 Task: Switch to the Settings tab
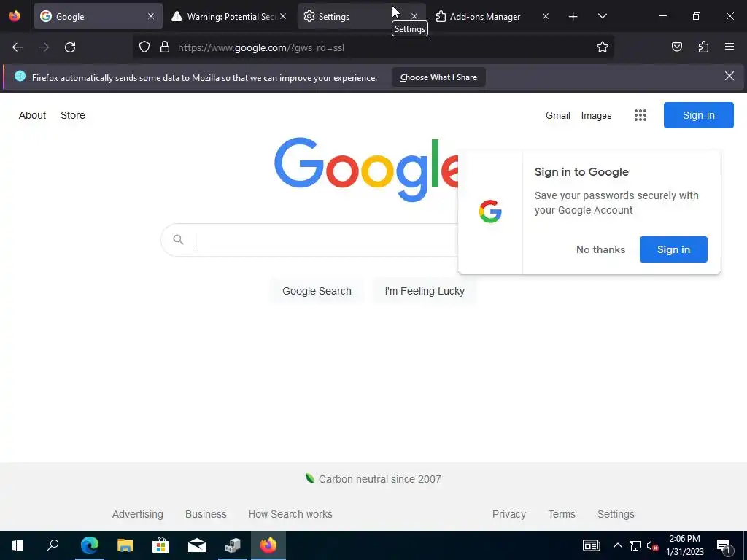pos(361,16)
